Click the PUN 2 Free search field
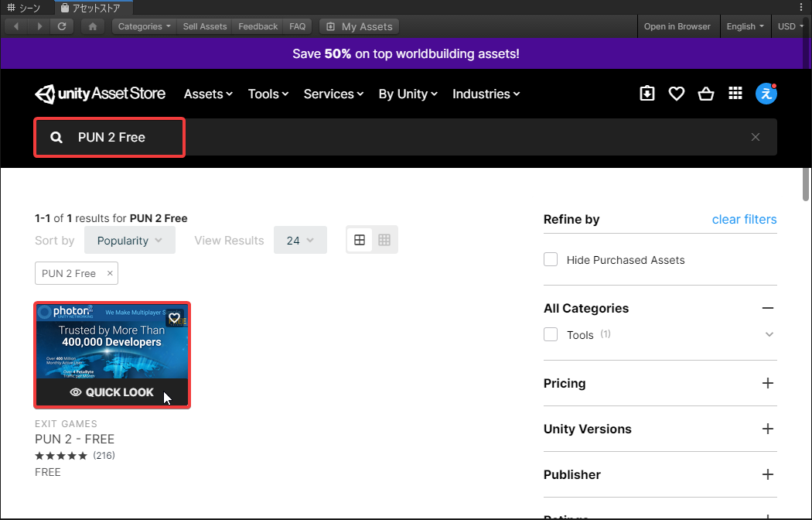 pyautogui.click(x=405, y=137)
